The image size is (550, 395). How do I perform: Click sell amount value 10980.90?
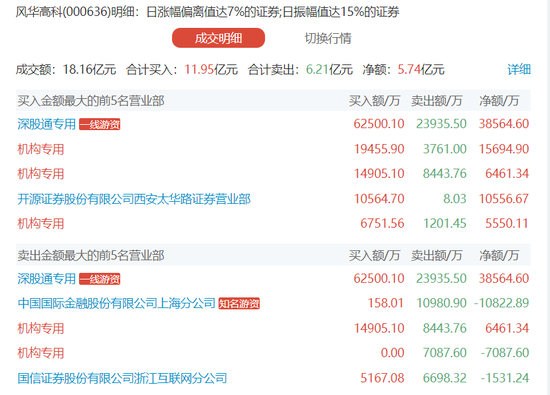[441, 303]
